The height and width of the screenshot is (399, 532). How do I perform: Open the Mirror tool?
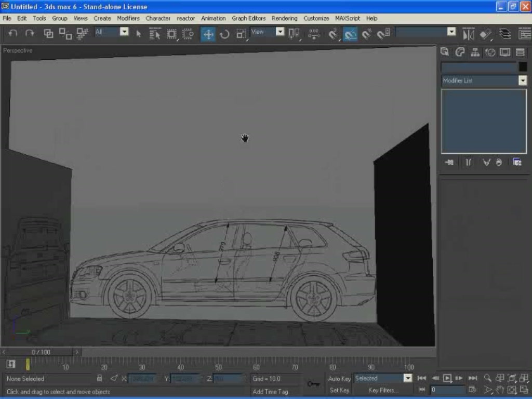(468, 34)
